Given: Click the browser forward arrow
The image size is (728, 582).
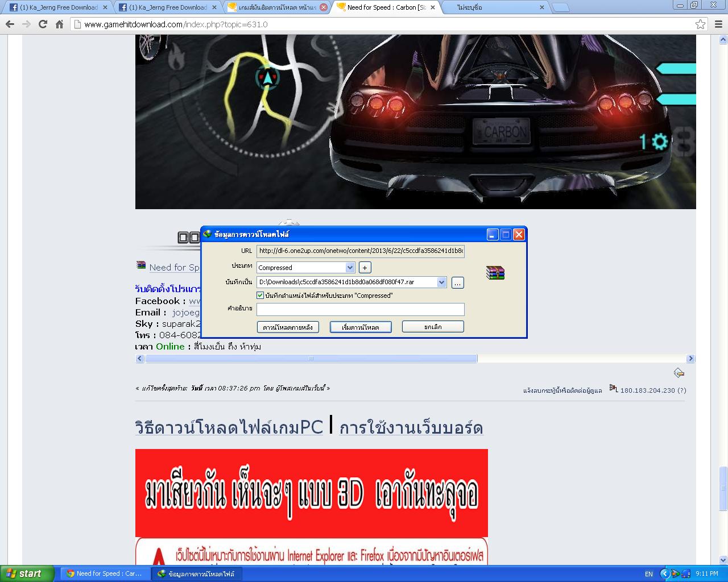Looking at the screenshot, I should click(x=26, y=24).
